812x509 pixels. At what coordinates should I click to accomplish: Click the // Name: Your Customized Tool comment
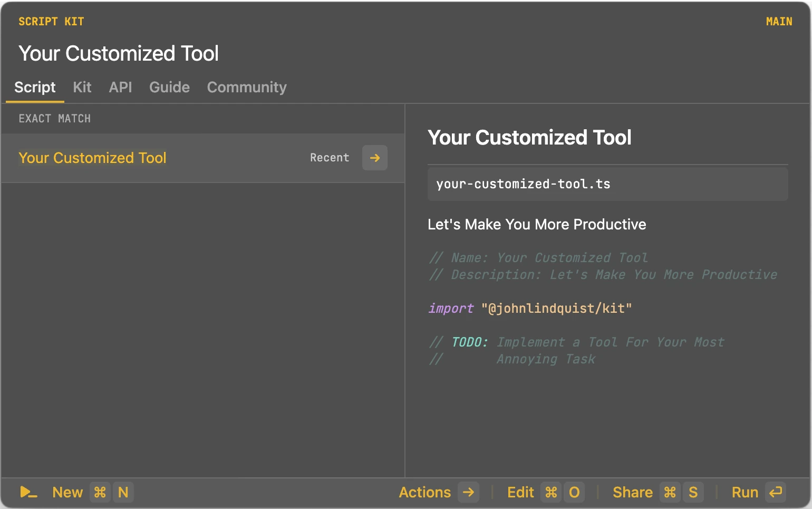pos(538,258)
